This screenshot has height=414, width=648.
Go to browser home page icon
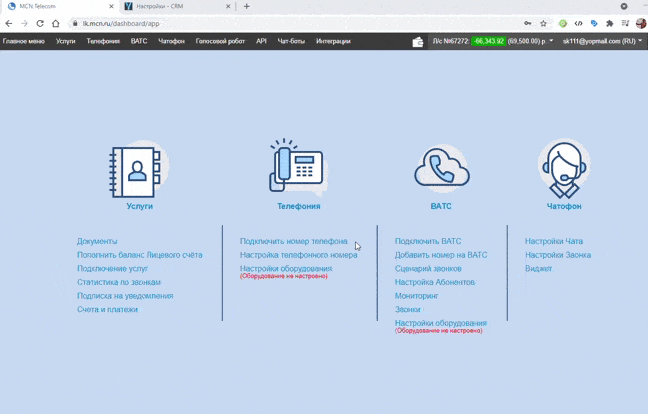click(x=55, y=23)
